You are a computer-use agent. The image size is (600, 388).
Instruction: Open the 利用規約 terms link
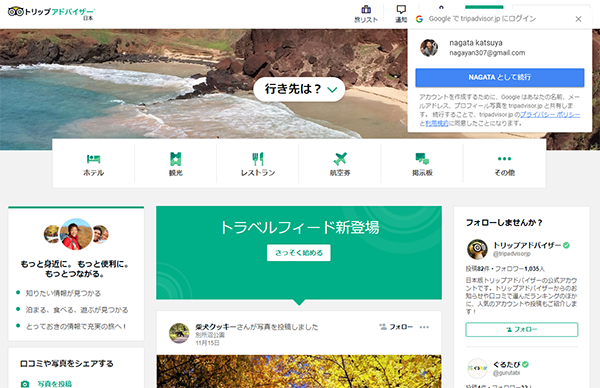pos(437,123)
